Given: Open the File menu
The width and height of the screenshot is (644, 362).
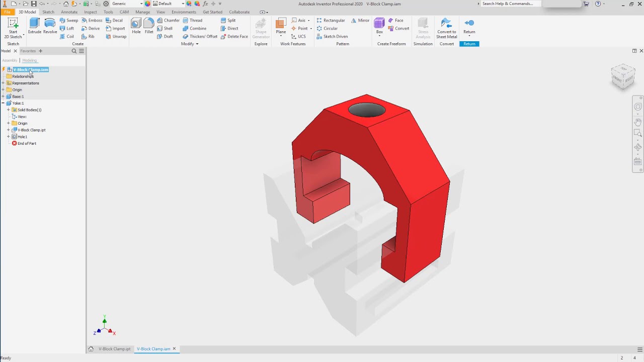Looking at the screenshot, I should click(x=7, y=12).
